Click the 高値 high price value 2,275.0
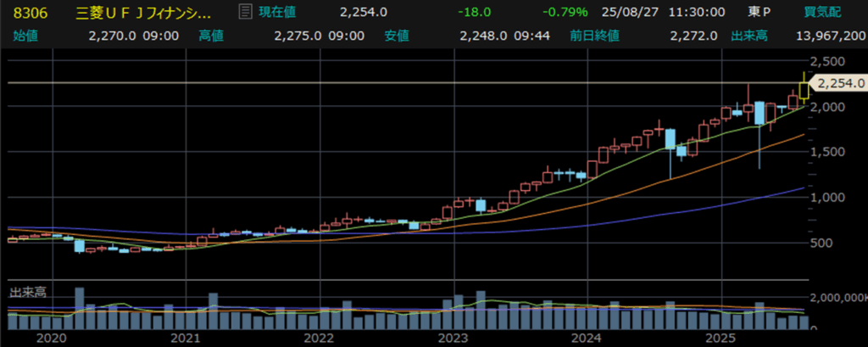868x347 pixels. [x=297, y=36]
